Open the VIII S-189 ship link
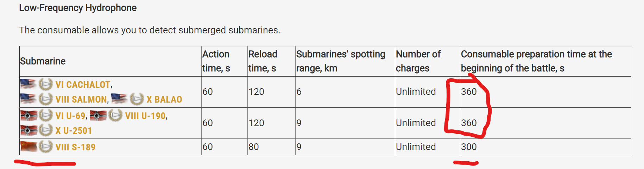644x169 pixels. (x=75, y=147)
